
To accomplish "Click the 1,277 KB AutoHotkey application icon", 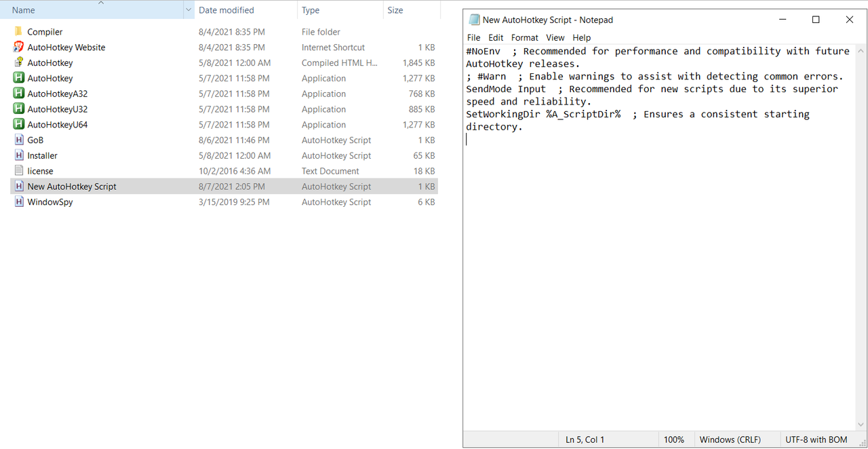I will (19, 79).
